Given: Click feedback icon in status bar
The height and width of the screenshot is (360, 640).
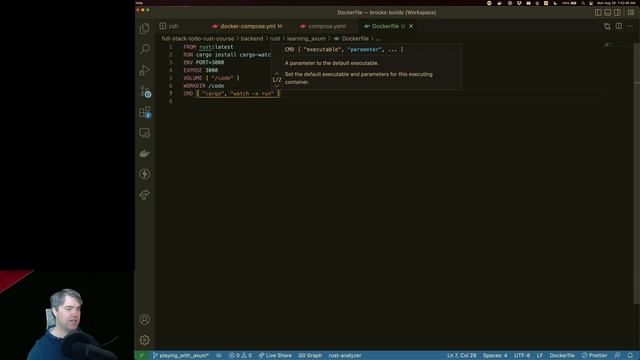Looking at the screenshot, I should [x=618, y=356].
